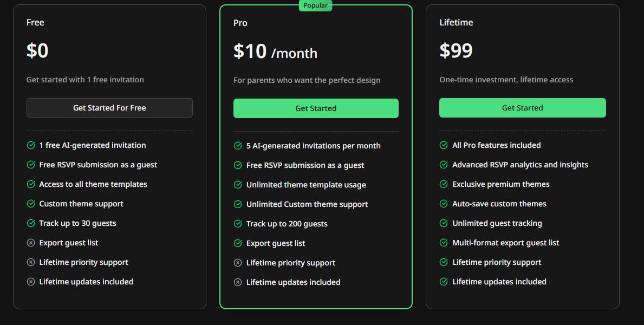Viewport: 644px width, 325px height.
Task: Click the crossed-out icon next to 'Export guest list' in Free plan
Action: [x=30, y=243]
